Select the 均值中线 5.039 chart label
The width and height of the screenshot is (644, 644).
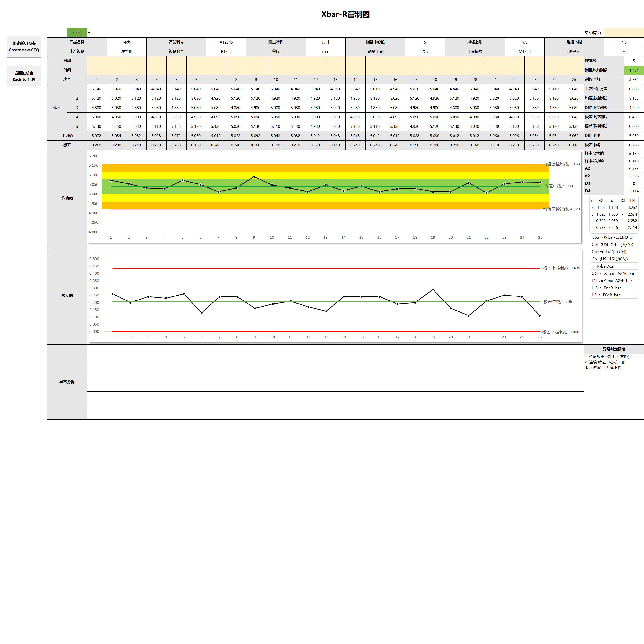559,186
